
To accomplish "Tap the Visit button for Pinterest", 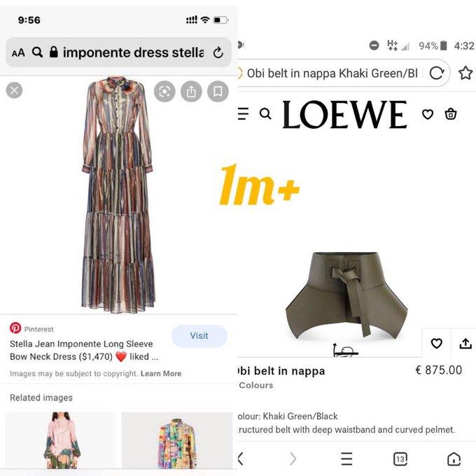I will pyautogui.click(x=199, y=336).
